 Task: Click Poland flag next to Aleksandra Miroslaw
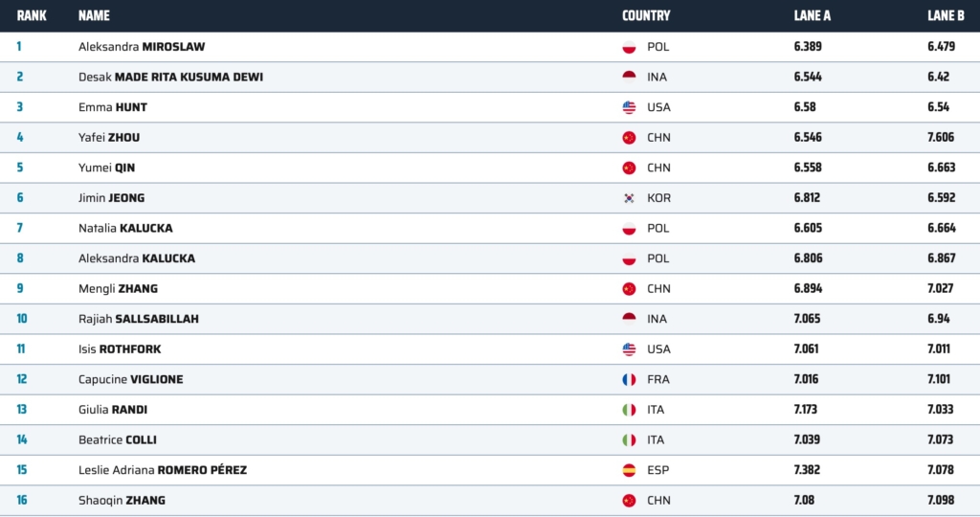point(629,47)
